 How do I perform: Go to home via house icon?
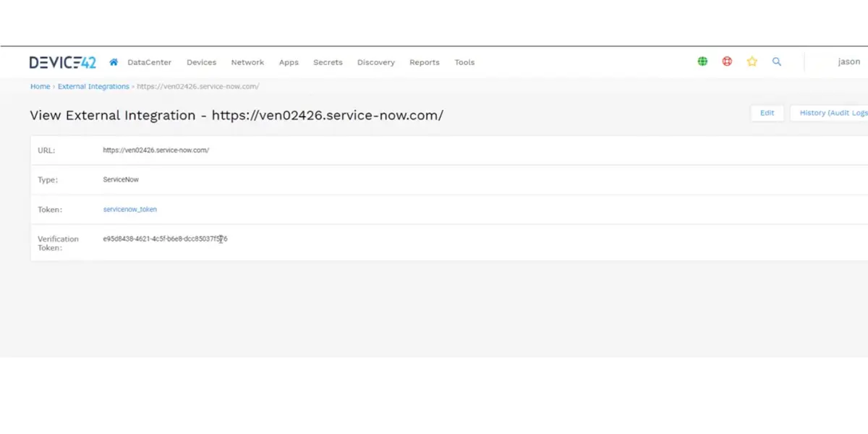[x=114, y=62]
